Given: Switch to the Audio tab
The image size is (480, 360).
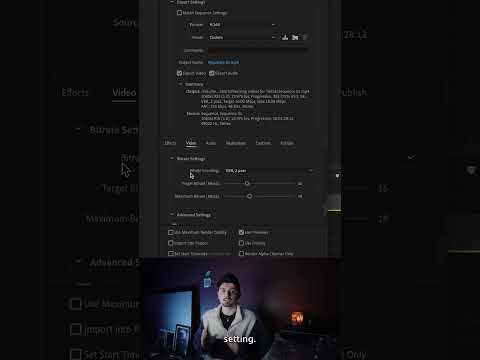Looking at the screenshot, I should pos(211,143).
